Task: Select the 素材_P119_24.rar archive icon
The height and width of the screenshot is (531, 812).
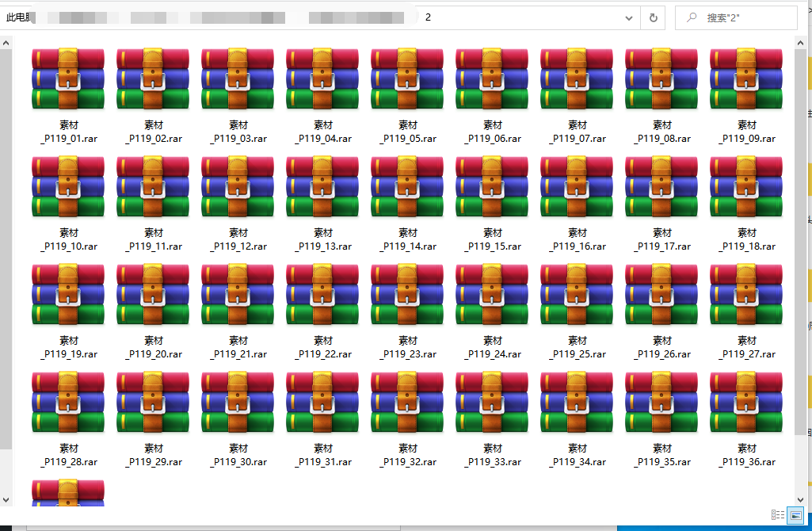Action: point(492,294)
